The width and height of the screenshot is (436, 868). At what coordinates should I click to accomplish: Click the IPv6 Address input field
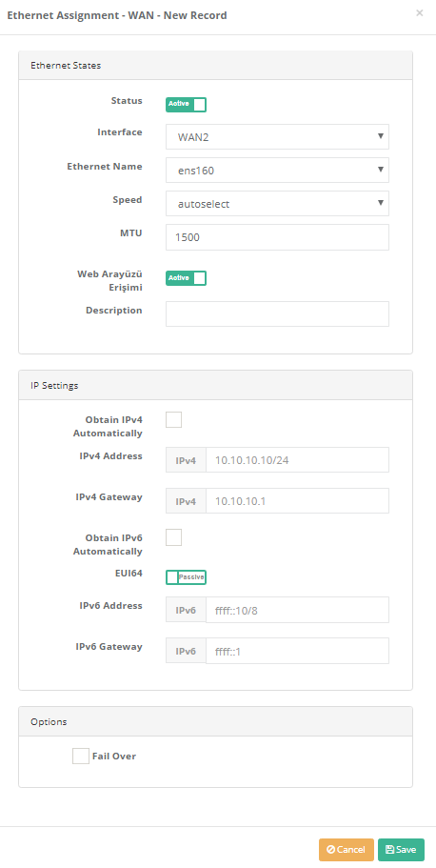298,610
